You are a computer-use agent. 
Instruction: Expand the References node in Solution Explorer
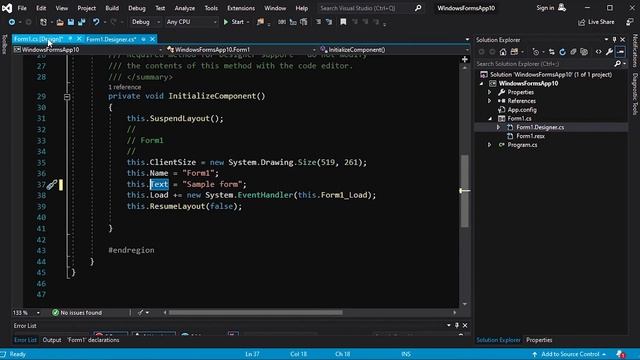pos(489,101)
